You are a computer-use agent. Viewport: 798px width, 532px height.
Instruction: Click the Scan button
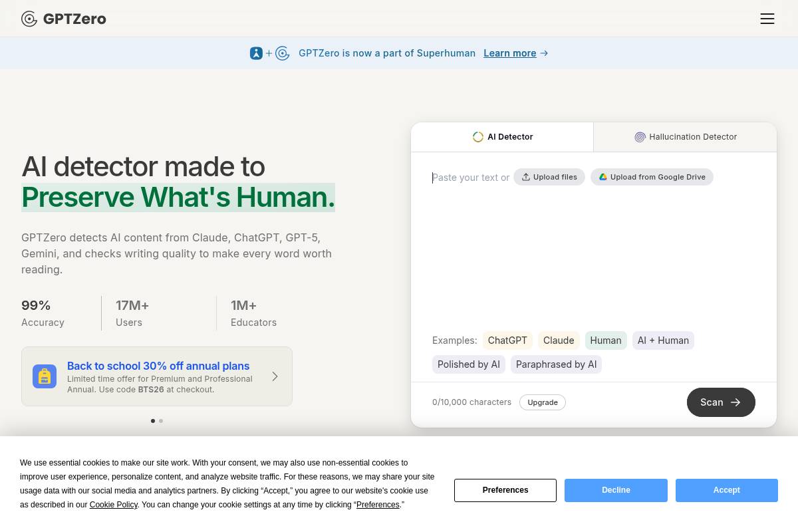[x=721, y=402]
